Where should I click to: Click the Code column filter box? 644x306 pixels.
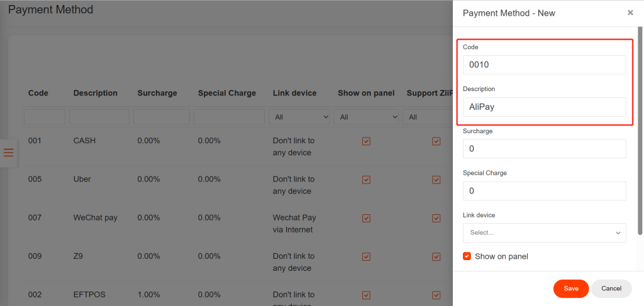[45, 117]
